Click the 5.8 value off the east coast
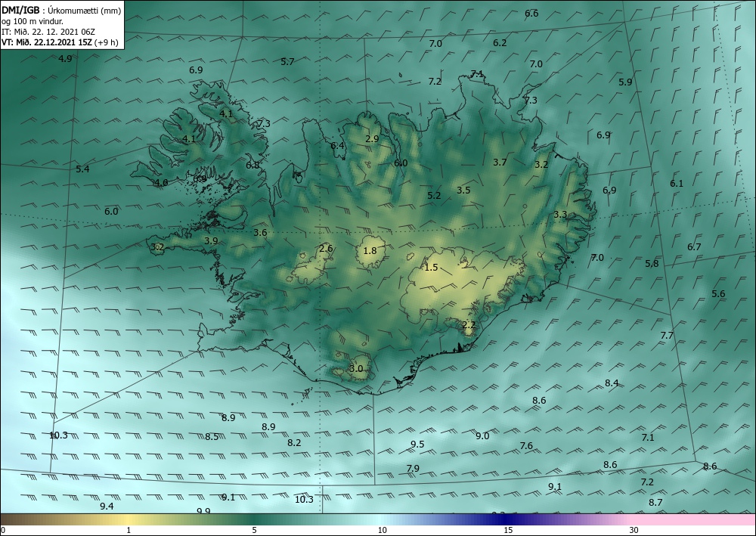756x536 pixels. click(x=652, y=264)
